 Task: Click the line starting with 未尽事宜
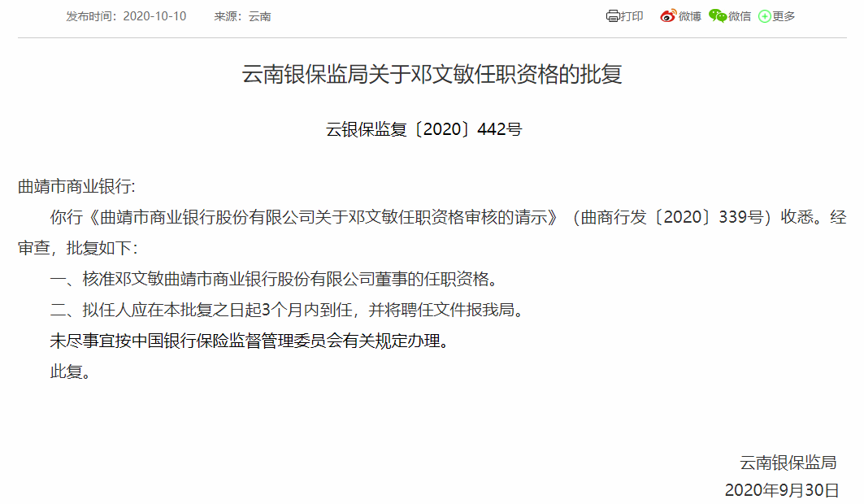[x=250, y=341]
